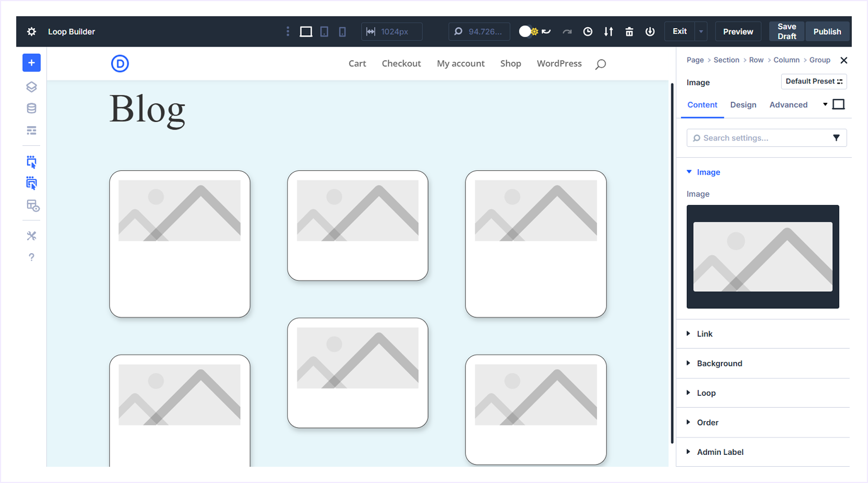This screenshot has height=483, width=868.
Task: Click the trash clear layout icon
Action: point(629,31)
